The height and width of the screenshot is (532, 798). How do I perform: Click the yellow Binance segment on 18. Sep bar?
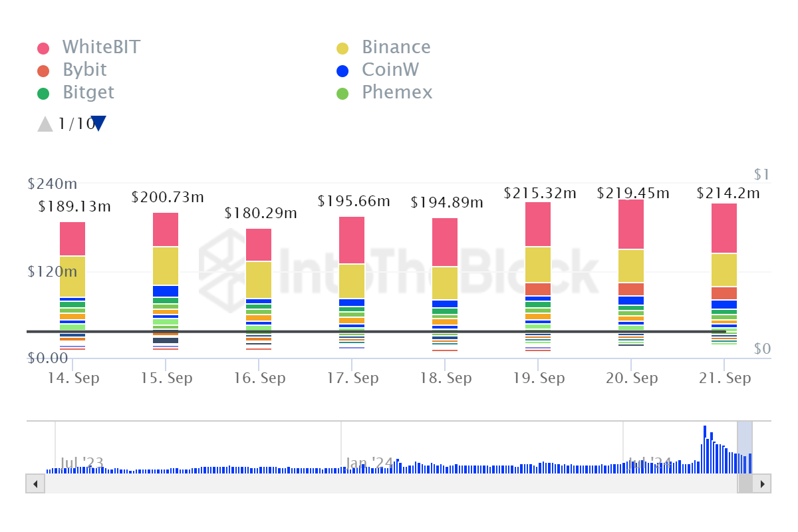(x=445, y=283)
